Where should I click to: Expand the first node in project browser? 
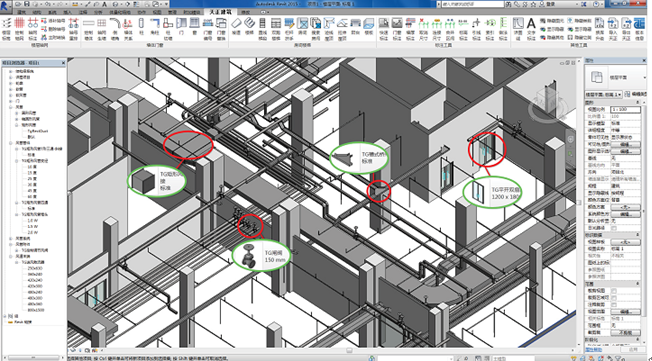pos(10,72)
